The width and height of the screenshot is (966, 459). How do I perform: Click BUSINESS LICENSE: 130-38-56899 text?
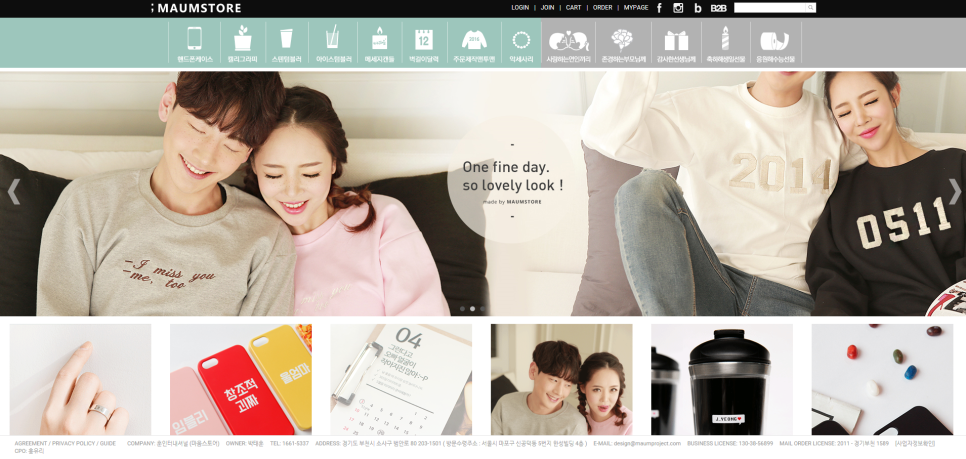(730, 444)
